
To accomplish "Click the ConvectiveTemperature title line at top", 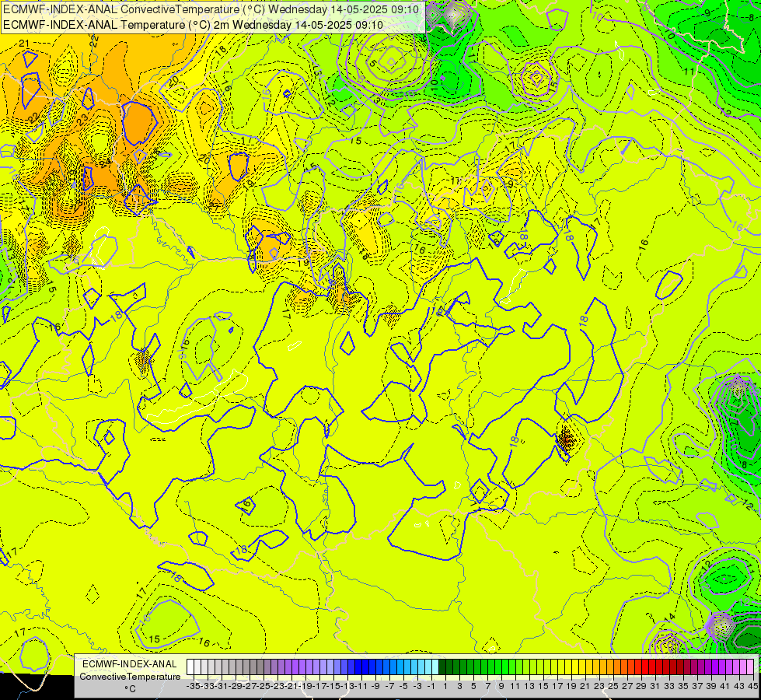I will (211, 9).
